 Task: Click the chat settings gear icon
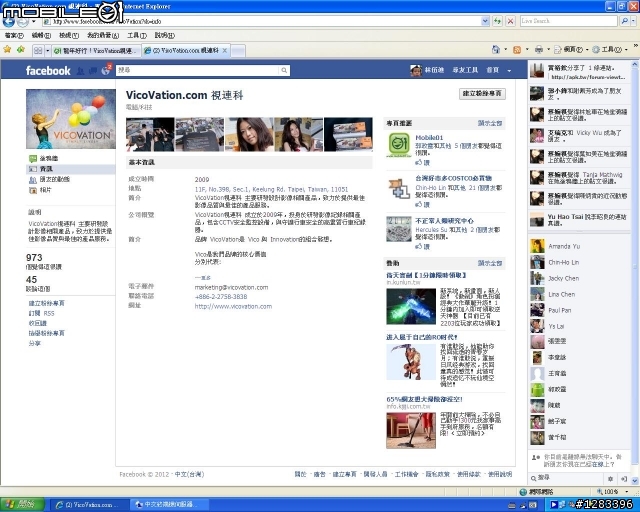pos(610,479)
